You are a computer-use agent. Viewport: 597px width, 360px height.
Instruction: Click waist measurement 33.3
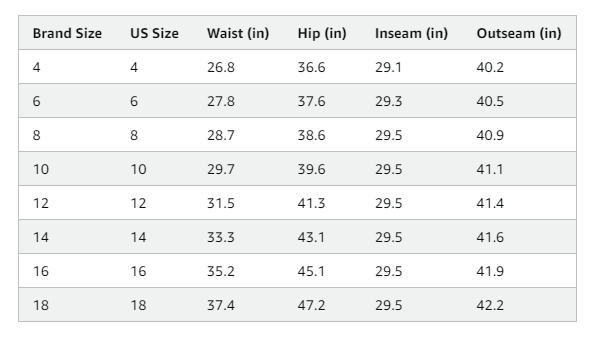221,237
